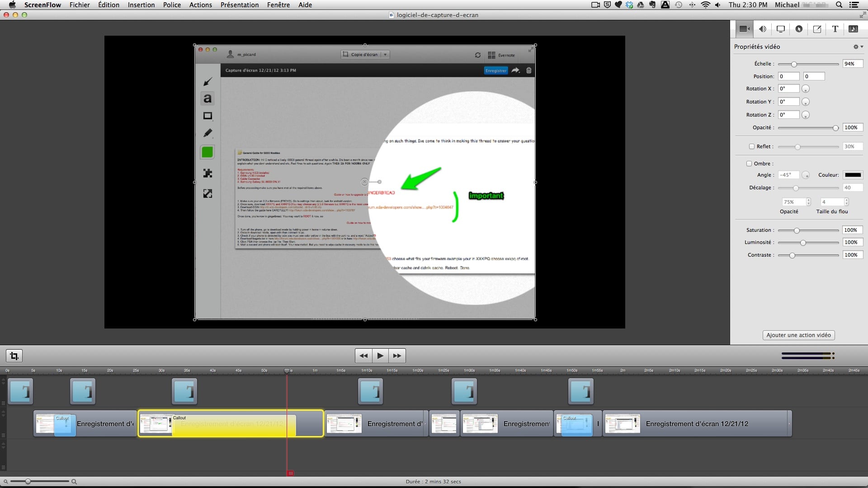The height and width of the screenshot is (488, 868).
Task: Open the text properties tab
Action: click(835, 29)
